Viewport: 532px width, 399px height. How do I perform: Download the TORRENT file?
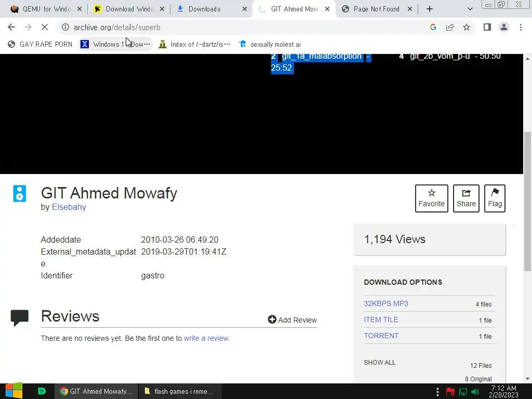click(381, 336)
